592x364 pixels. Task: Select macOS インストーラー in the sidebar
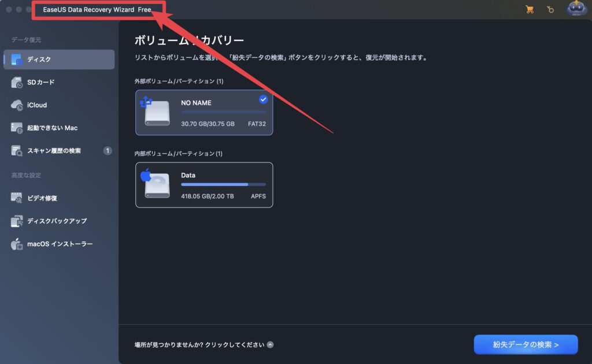[60, 244]
